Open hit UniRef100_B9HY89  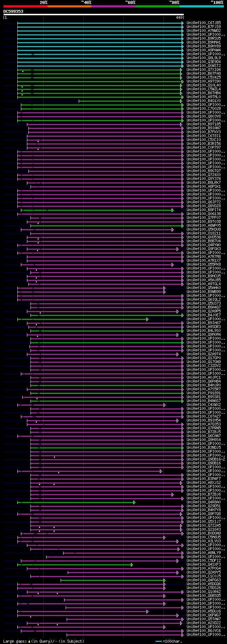pyautogui.click(x=204, y=46)
